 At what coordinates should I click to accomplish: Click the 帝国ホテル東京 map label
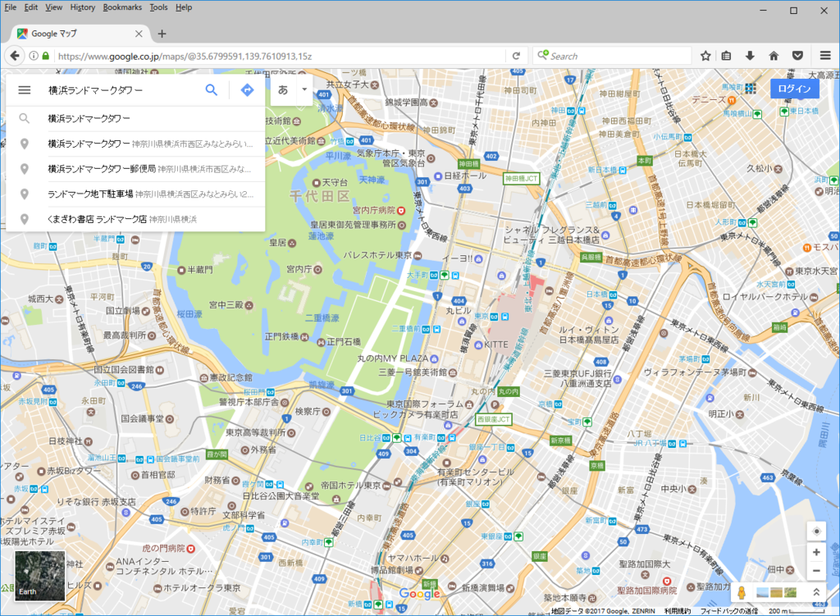pyautogui.click(x=351, y=486)
